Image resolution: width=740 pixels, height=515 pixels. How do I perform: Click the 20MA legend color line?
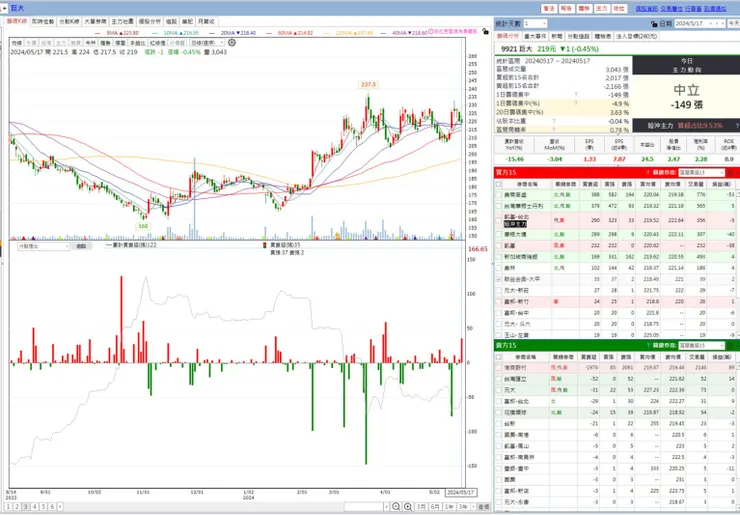tap(212, 33)
